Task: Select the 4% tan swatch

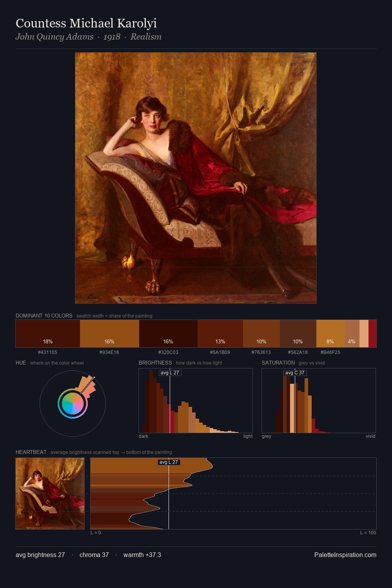Action: pyautogui.click(x=352, y=334)
